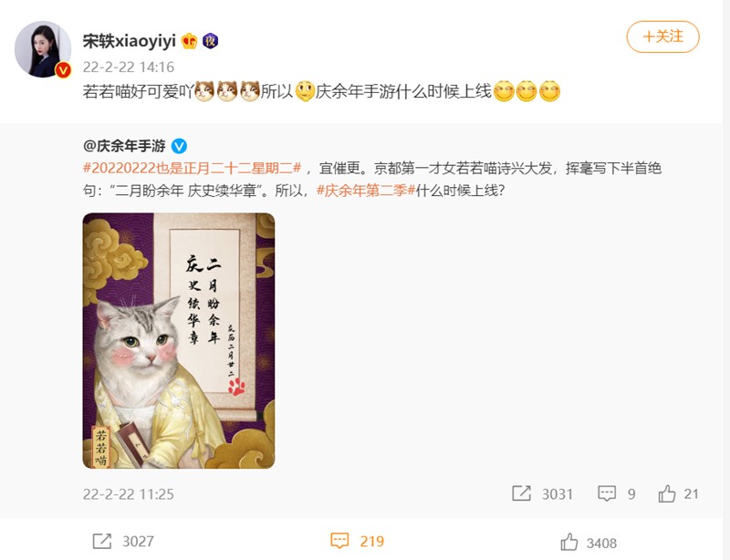Viewport: 730px width, 560px height.
Task: Open hashtag #20220222也是正月二十二星期二#
Action: 192,168
